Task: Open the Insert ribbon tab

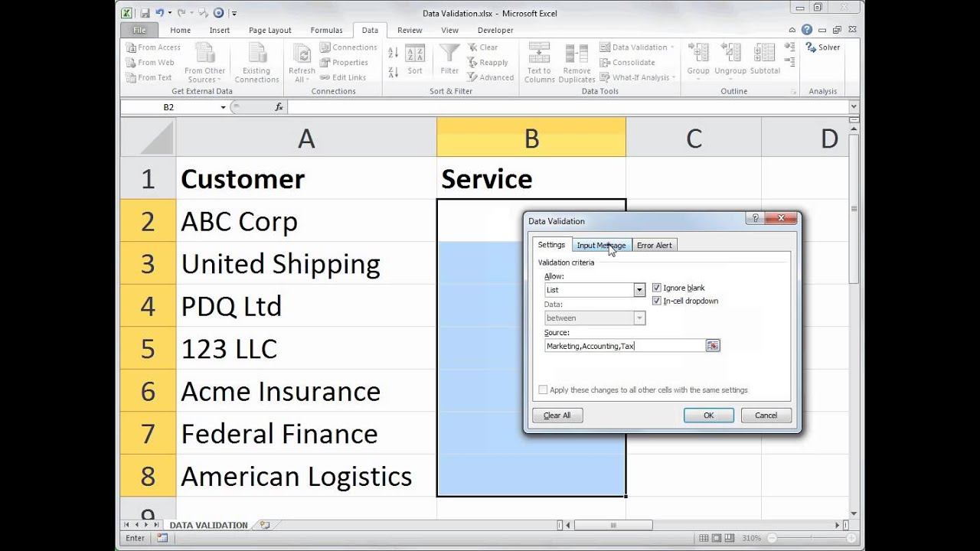Action: [220, 31]
